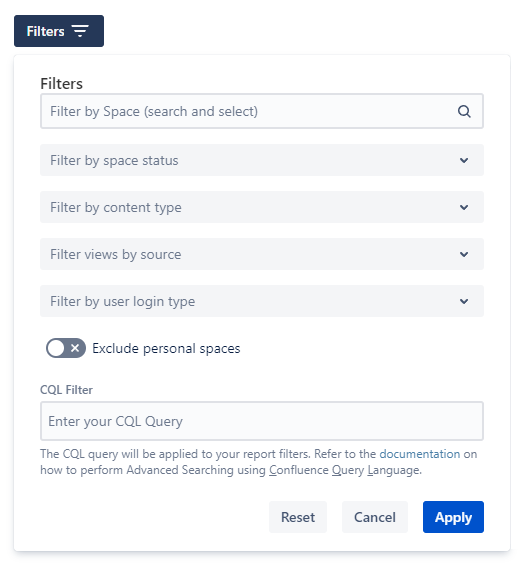This screenshot has width=524, height=565.
Task: Focus the Enter your CQL Query field
Action: (x=262, y=421)
